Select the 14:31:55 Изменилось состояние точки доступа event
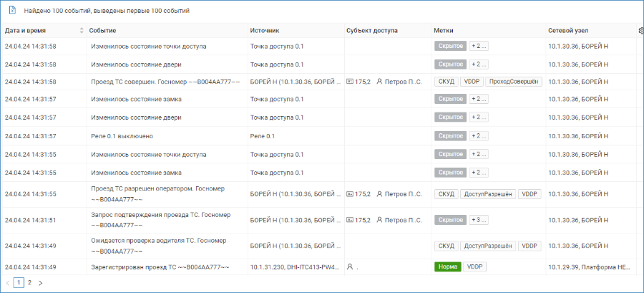The width and height of the screenshot is (644, 293). pos(148,155)
